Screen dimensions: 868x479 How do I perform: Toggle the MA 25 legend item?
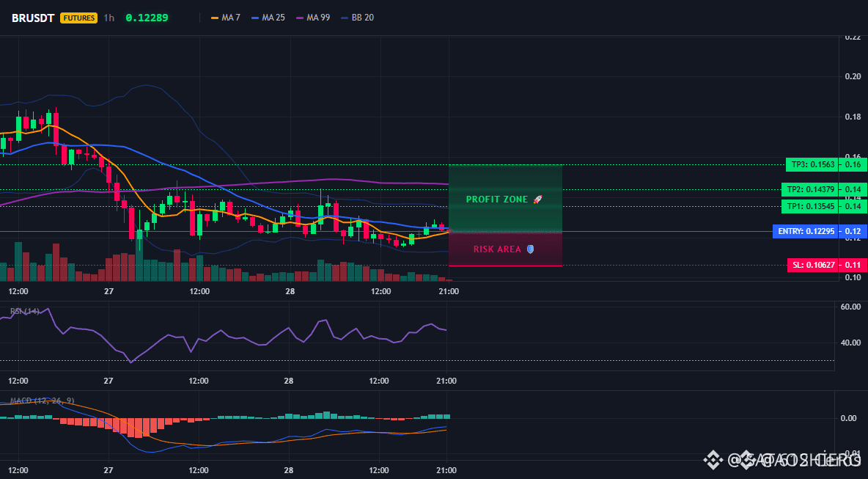tap(268, 18)
